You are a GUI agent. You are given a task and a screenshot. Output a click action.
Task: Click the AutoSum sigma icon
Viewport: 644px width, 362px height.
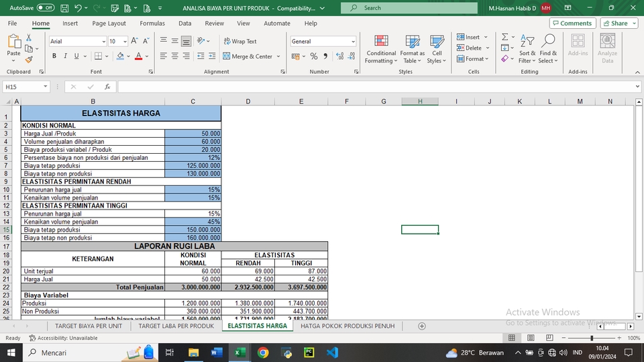point(504,37)
